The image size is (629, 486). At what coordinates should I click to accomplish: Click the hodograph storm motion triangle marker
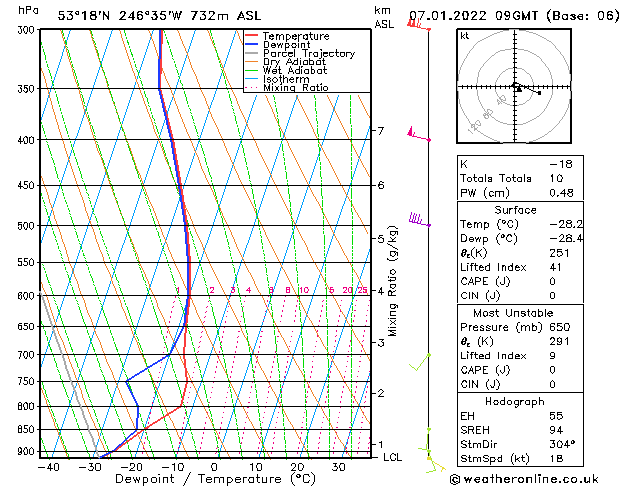click(519, 89)
